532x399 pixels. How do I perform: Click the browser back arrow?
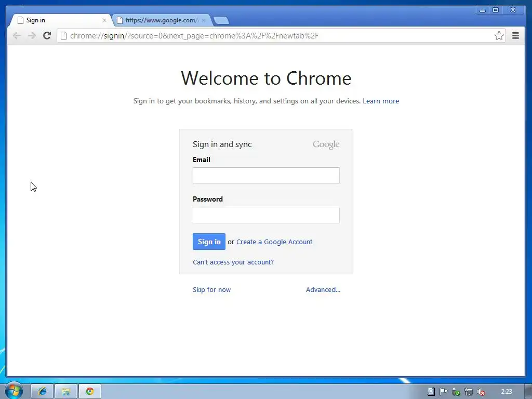click(17, 36)
